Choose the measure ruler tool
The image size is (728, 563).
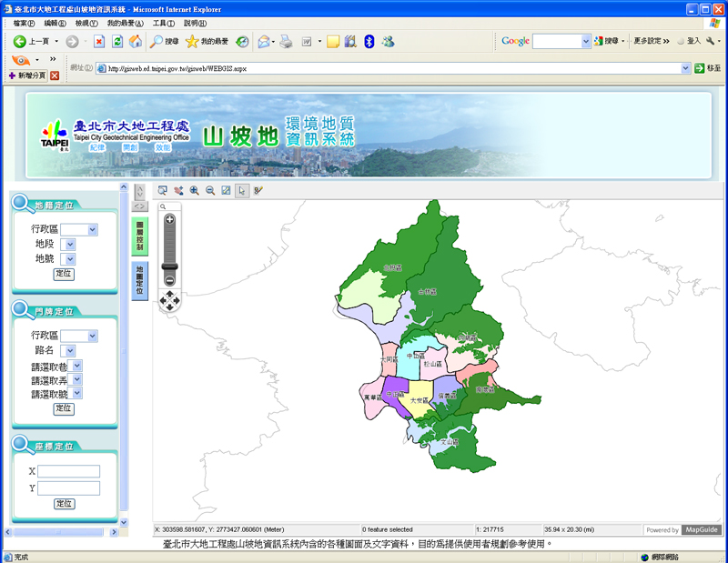tap(258, 190)
